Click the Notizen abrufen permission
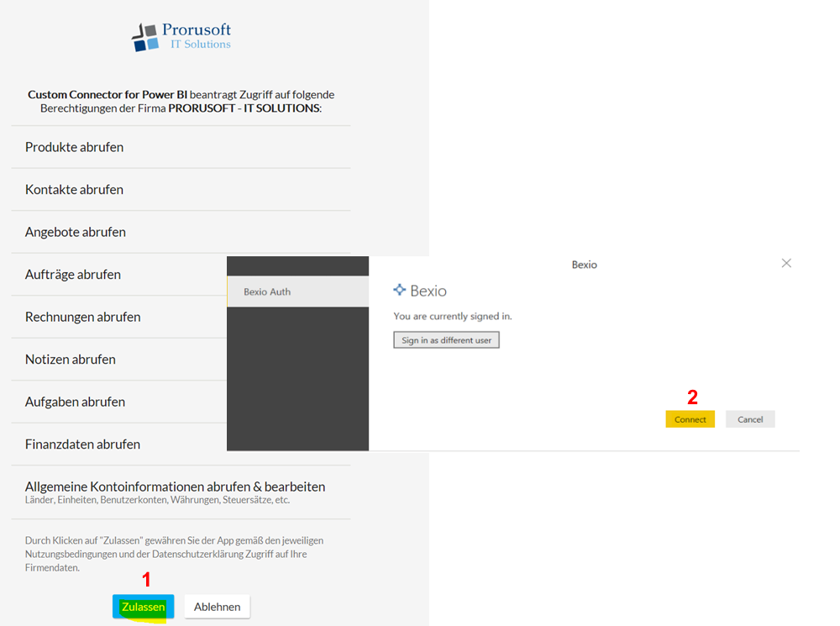Screen dimensions: 840x626 [x=71, y=359]
